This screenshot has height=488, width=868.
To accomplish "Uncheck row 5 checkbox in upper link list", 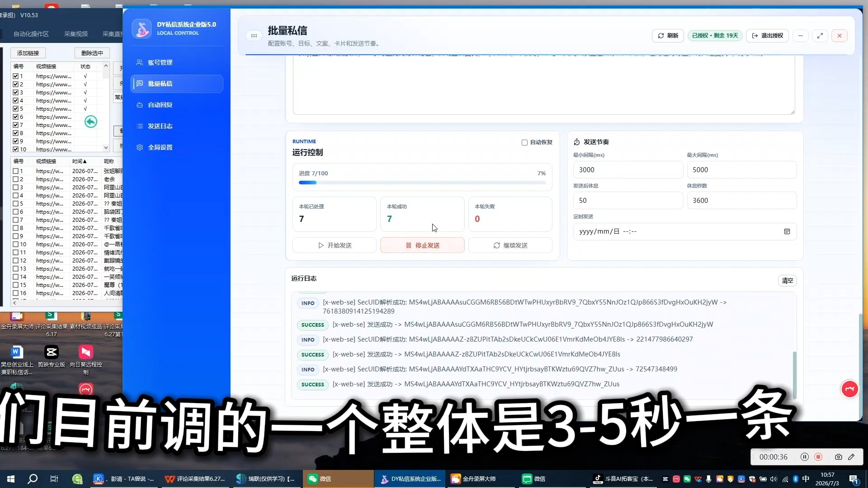I will tap(15, 109).
